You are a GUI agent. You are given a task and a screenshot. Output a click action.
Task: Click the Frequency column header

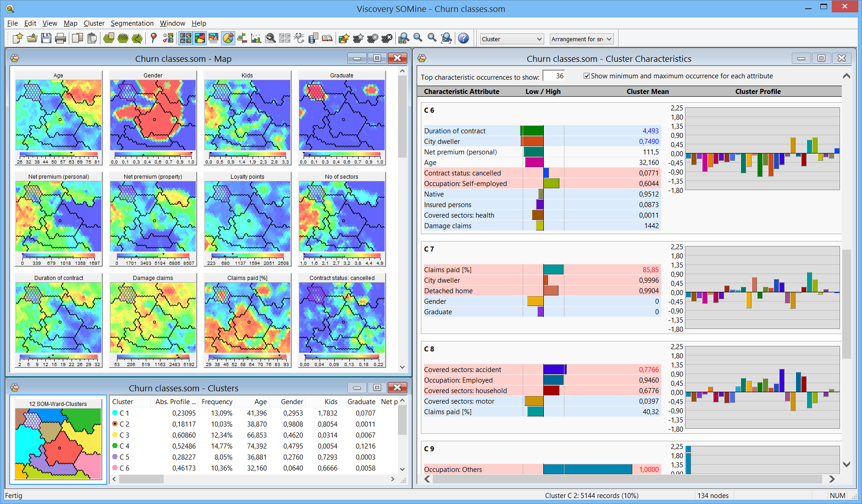(217, 402)
